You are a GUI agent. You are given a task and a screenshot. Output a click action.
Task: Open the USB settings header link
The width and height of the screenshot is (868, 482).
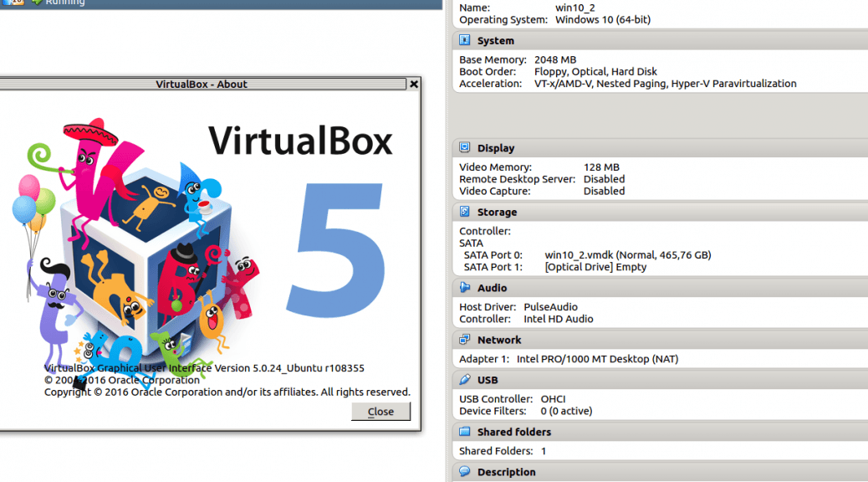[x=488, y=380]
